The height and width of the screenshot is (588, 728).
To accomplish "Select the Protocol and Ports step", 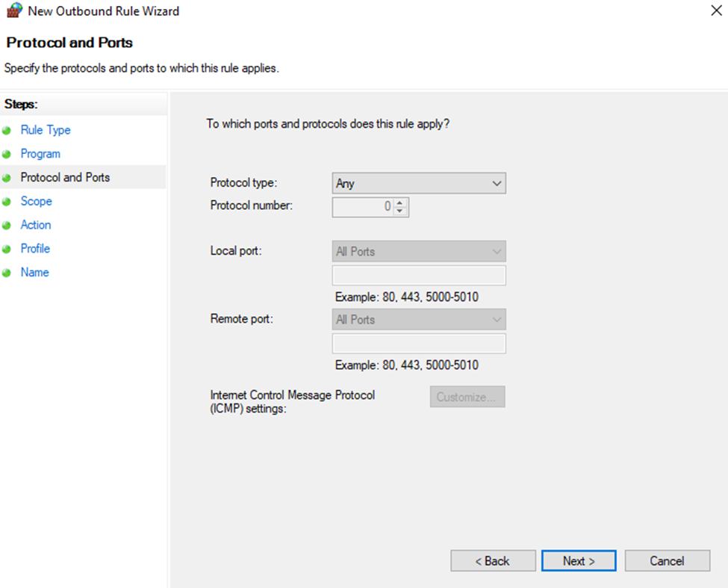I will [65, 177].
